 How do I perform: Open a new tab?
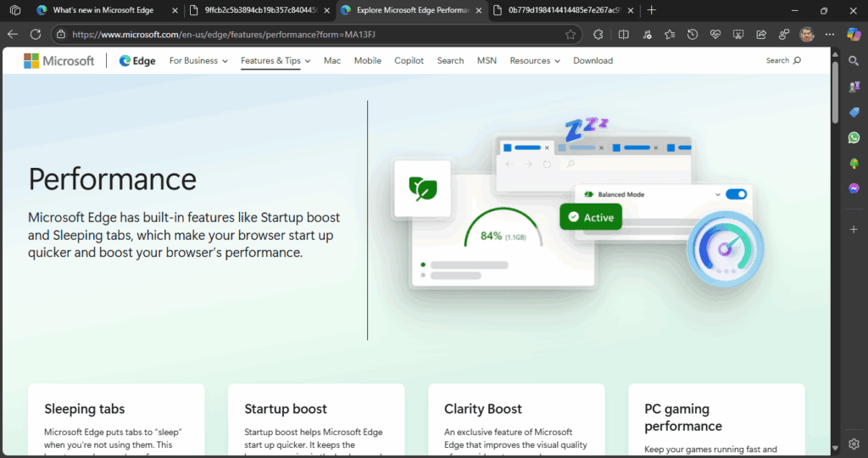(x=652, y=10)
